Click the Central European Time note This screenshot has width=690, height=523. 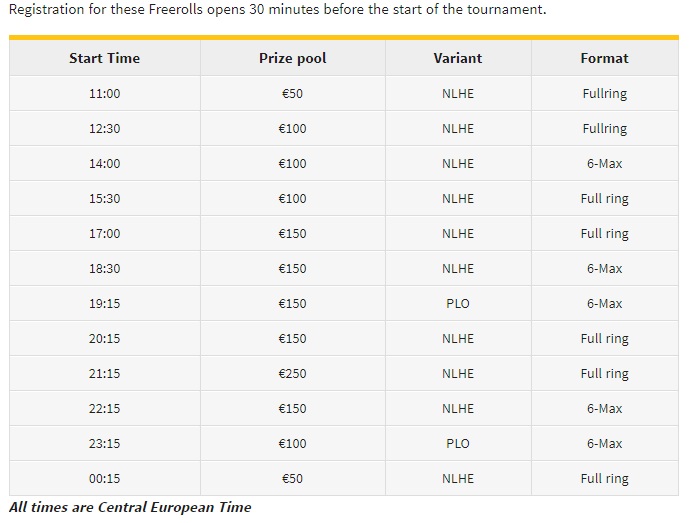click(x=130, y=507)
